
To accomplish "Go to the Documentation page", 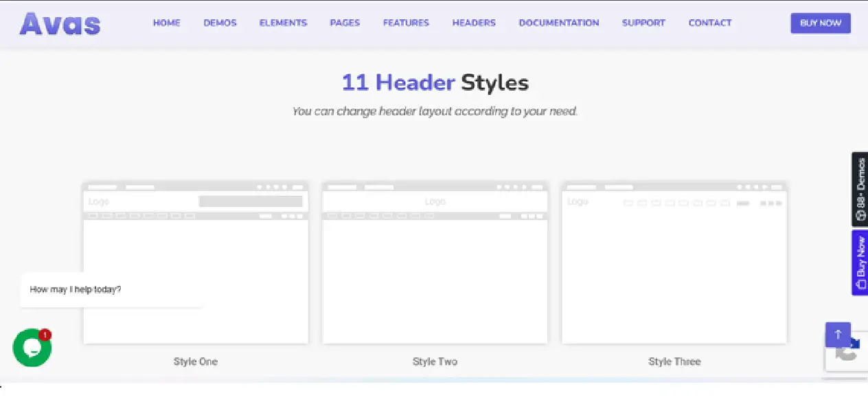I will 559,23.
